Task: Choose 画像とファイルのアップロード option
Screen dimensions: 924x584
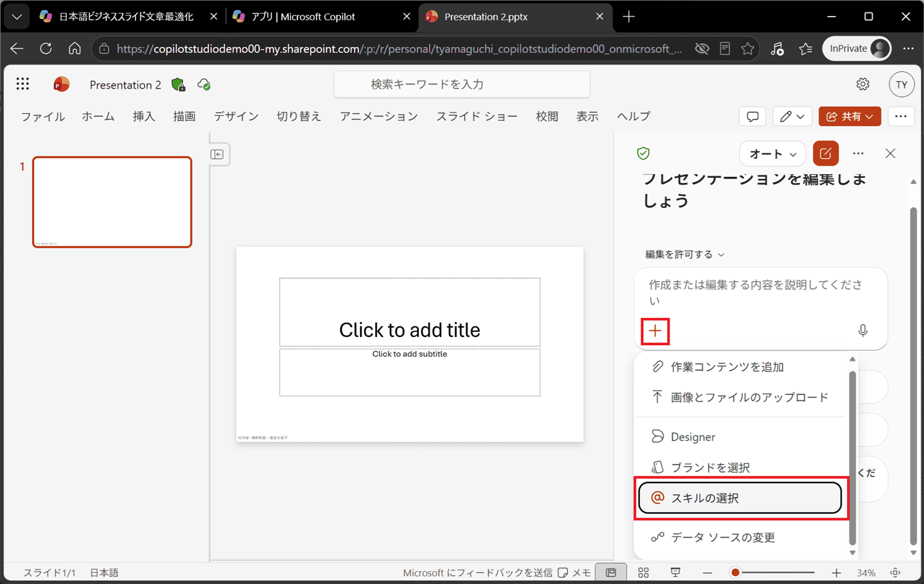Action: tap(740, 397)
